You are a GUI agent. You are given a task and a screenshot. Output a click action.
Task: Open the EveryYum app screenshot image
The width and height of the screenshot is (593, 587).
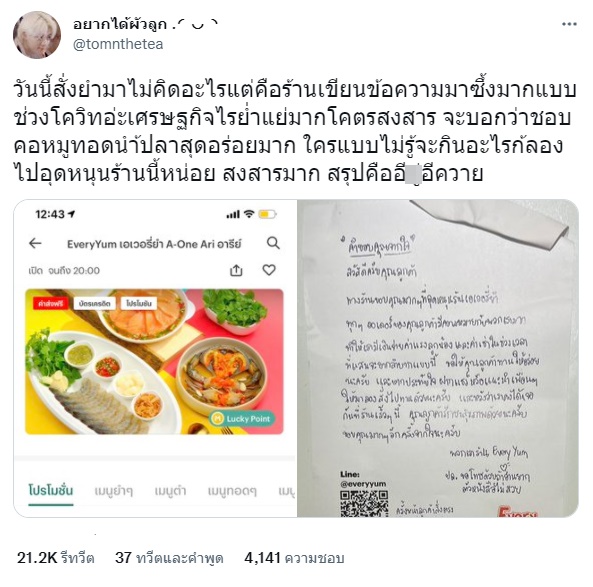point(155,358)
